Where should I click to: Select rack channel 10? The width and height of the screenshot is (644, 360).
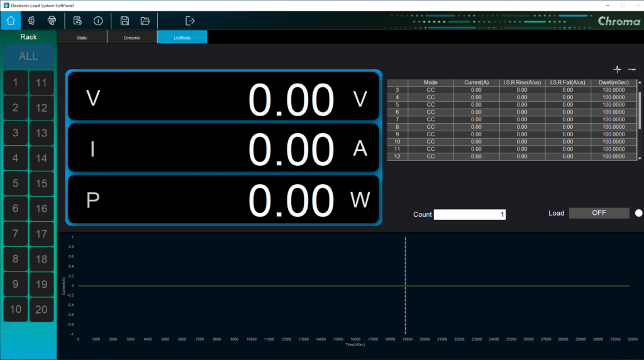16,309
